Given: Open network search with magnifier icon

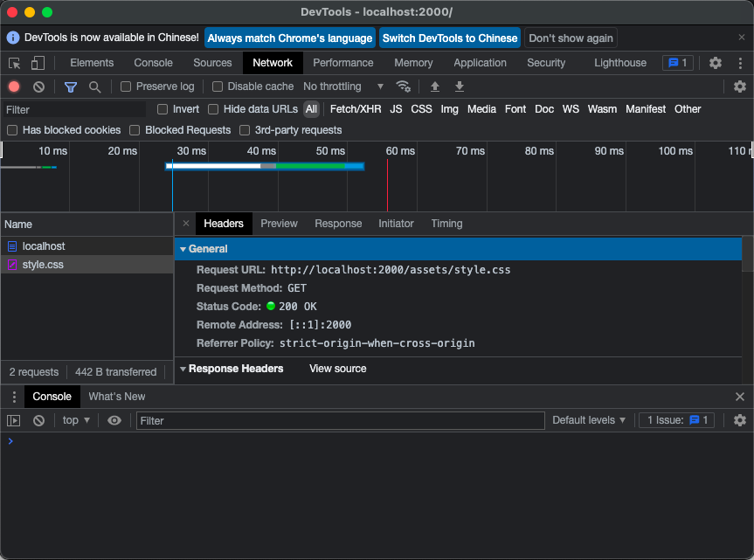Looking at the screenshot, I should point(94,87).
